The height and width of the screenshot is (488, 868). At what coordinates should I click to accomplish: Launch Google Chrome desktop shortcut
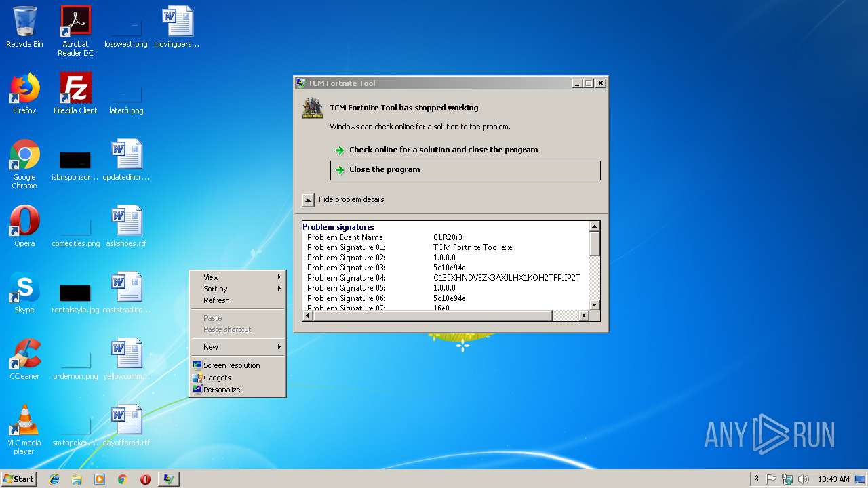click(x=24, y=164)
